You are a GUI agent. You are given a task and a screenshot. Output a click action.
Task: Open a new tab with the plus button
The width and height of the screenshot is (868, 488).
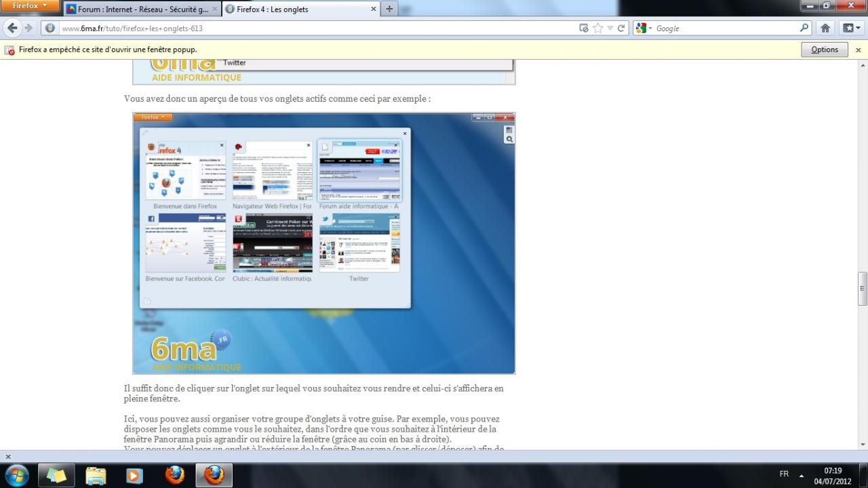click(389, 9)
